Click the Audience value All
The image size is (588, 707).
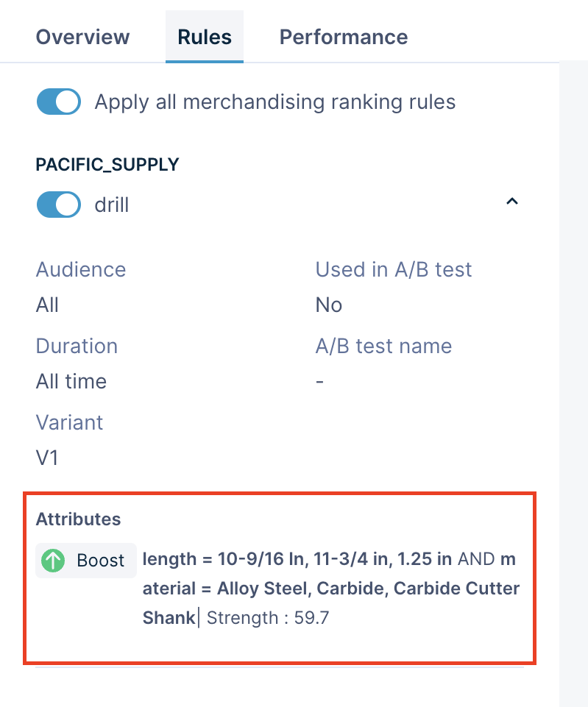47,305
